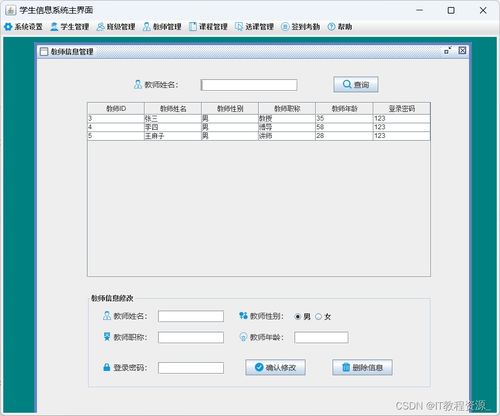The height and width of the screenshot is (416, 500).
Task: Click the teacher name search field
Action: 249,85
